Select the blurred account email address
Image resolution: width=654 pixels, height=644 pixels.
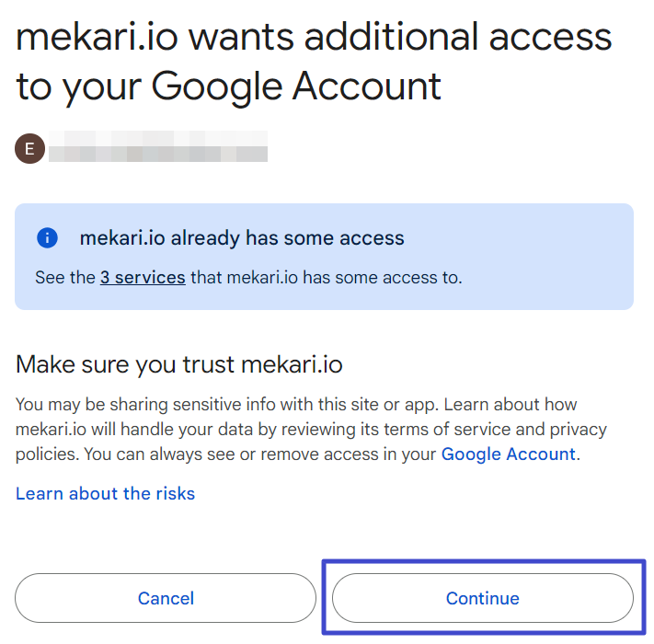click(x=157, y=147)
